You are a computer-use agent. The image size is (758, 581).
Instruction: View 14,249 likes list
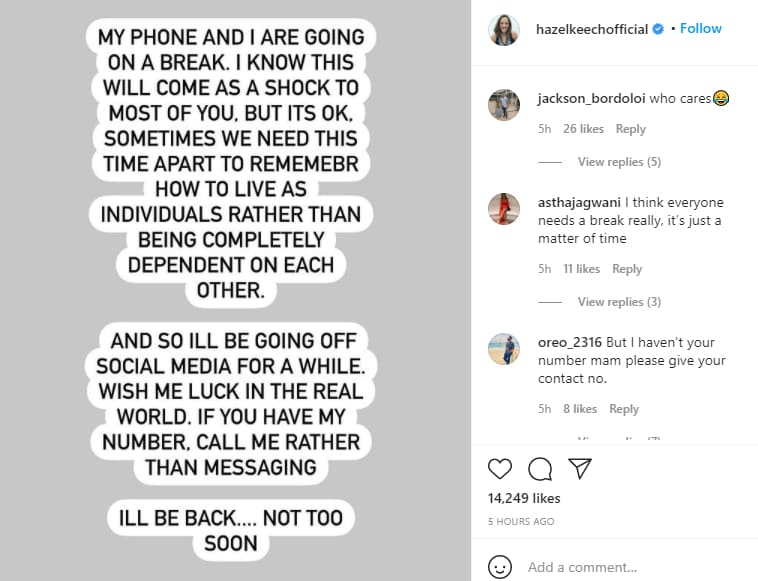pyautogui.click(x=524, y=498)
